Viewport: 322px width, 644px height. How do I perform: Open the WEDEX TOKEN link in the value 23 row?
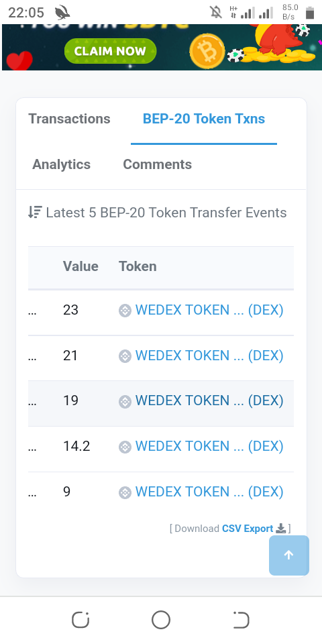(209, 310)
